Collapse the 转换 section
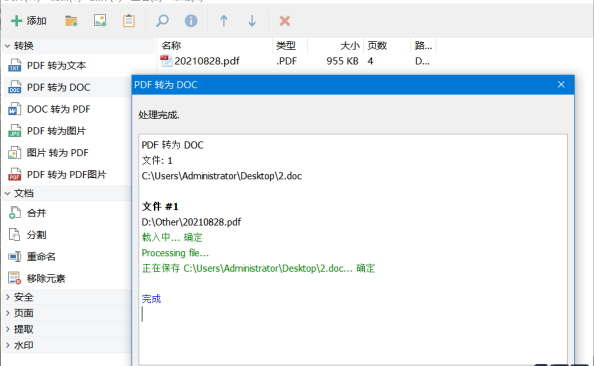The height and width of the screenshot is (366, 594). 7,46
